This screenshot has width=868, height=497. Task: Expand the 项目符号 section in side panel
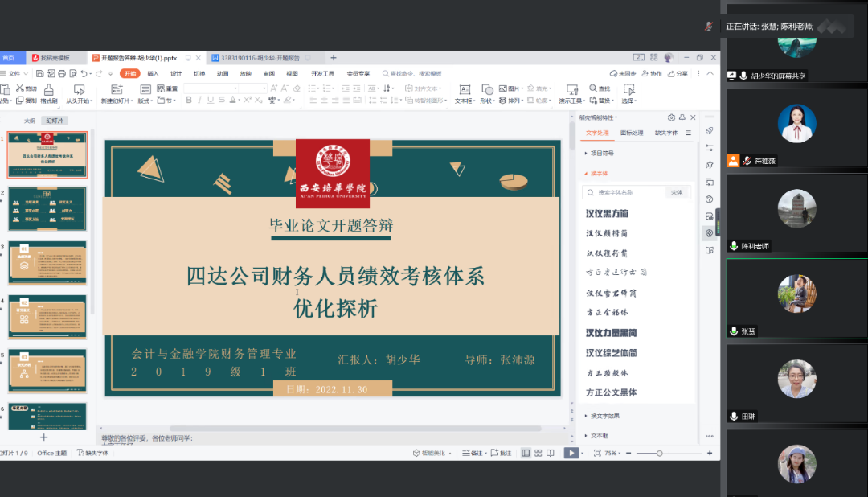click(601, 153)
